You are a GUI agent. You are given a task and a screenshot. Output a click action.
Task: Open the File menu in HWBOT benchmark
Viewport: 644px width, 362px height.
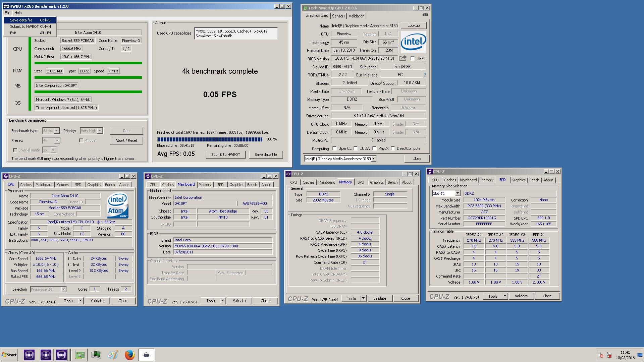[7, 13]
